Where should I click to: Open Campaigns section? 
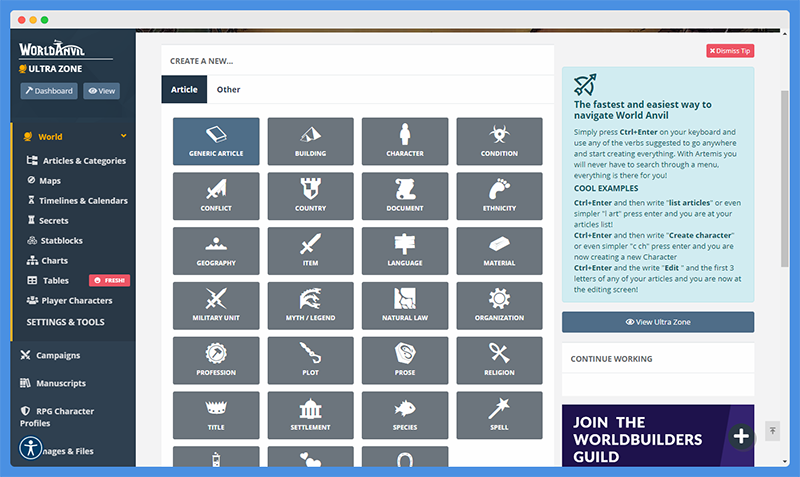click(x=50, y=355)
